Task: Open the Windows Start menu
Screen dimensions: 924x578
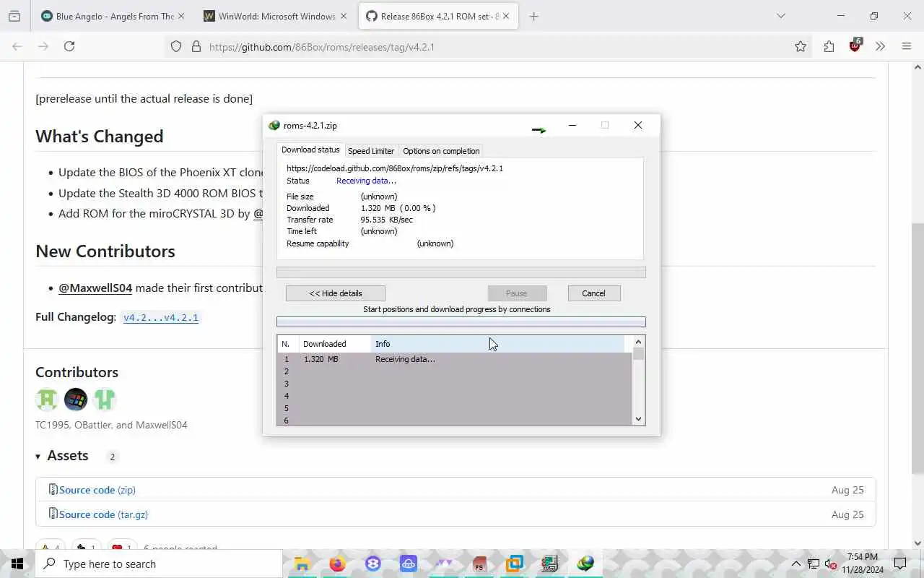Action: (17, 564)
